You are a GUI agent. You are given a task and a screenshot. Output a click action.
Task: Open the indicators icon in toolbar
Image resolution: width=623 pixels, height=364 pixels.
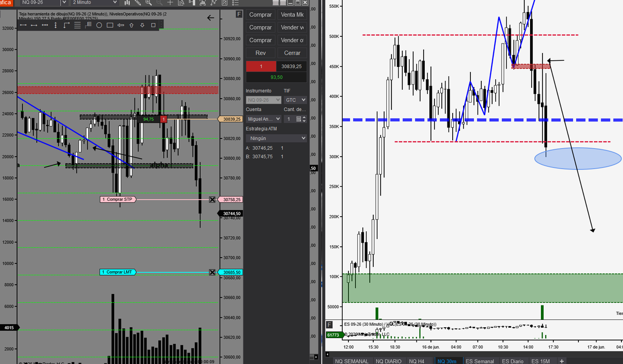tap(202, 3)
